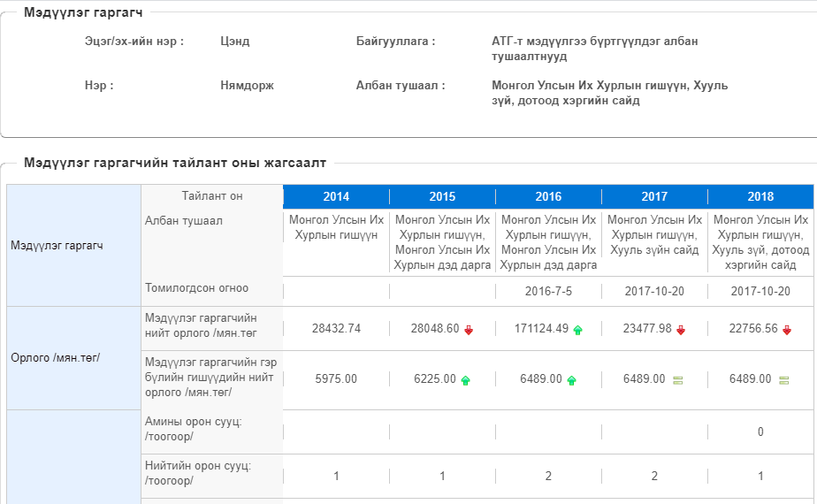The height and width of the screenshot is (504, 817).
Task: Click unchanged equals icon in 2017 family income cell
Action: [x=678, y=380]
